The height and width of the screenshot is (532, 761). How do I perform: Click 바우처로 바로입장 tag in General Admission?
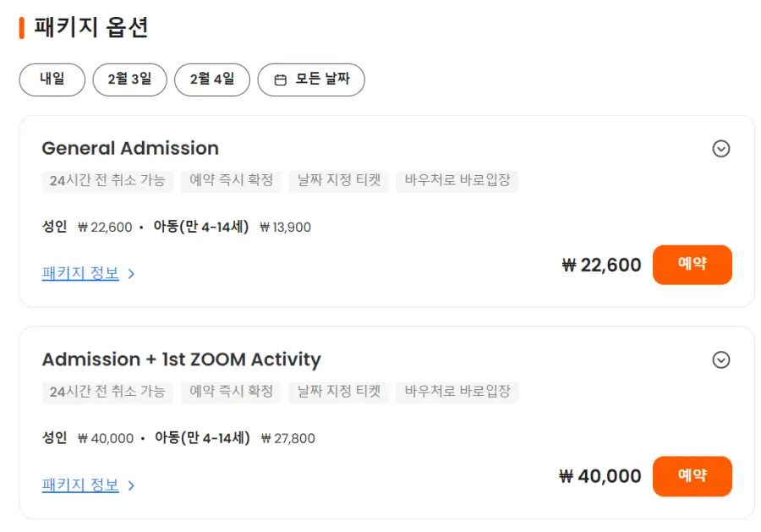click(457, 180)
